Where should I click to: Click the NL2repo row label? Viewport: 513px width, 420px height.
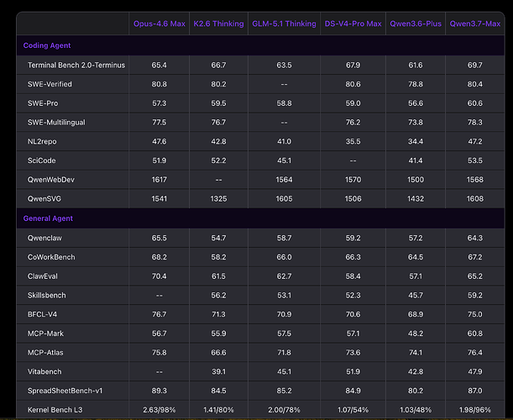tap(42, 141)
